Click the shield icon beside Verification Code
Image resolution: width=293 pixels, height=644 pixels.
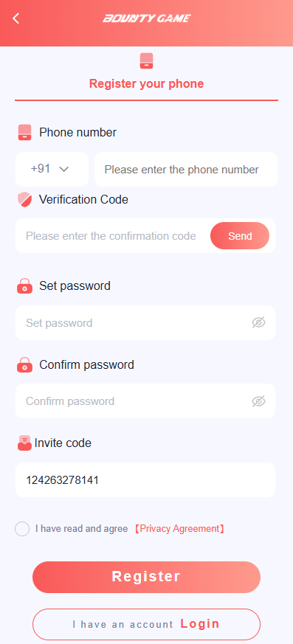click(24, 200)
